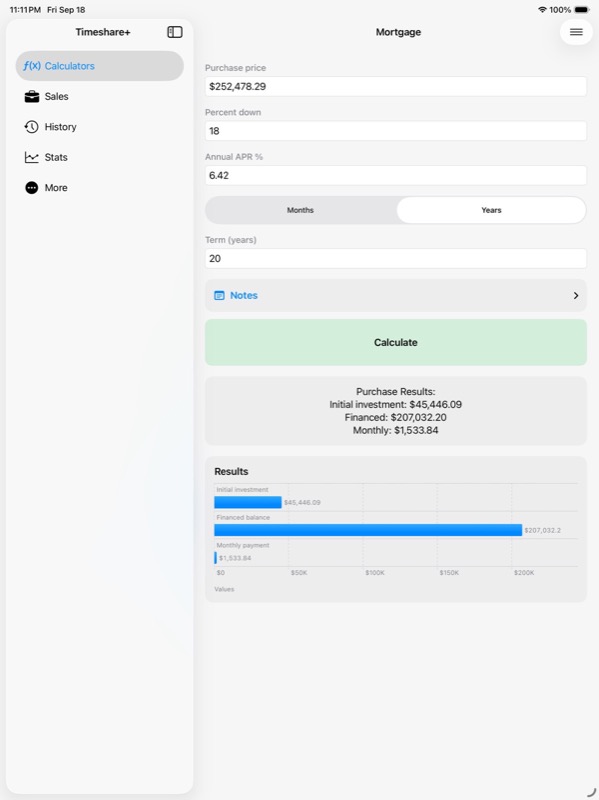
Task: Click the 'Financed balance' chart row label
Action: [243, 517]
